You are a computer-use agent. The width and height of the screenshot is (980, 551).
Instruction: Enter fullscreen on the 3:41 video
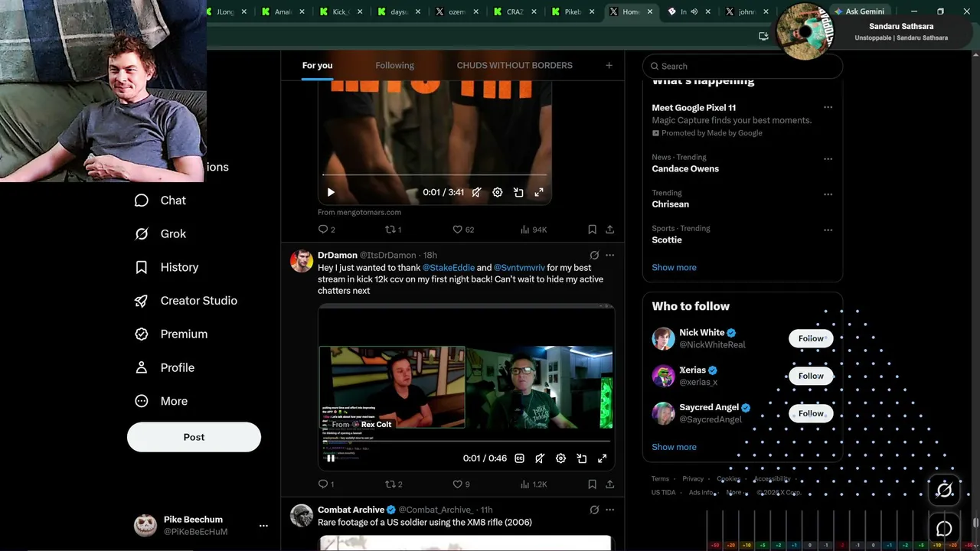point(539,193)
